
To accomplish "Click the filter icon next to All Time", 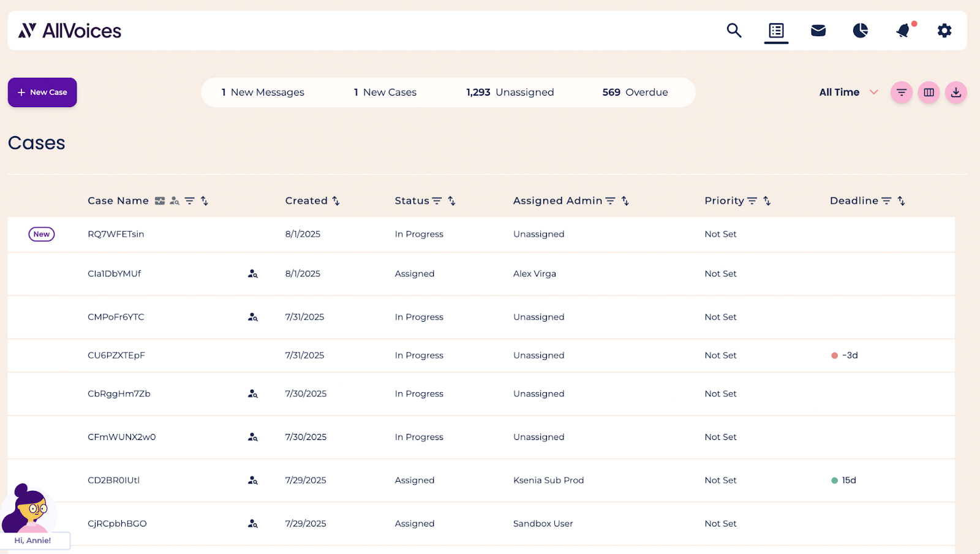I will tap(901, 92).
